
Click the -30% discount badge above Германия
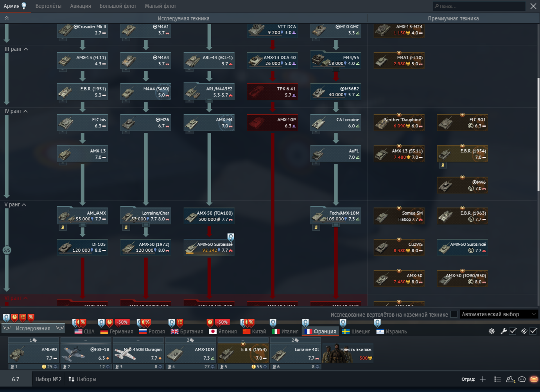coord(122,322)
